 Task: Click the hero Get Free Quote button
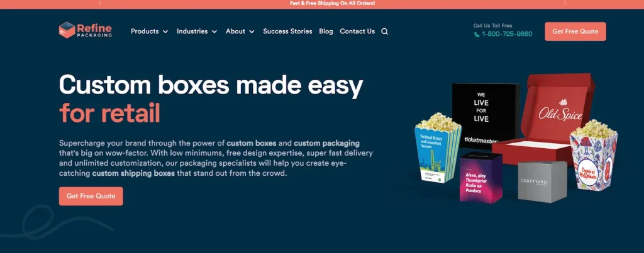point(91,196)
